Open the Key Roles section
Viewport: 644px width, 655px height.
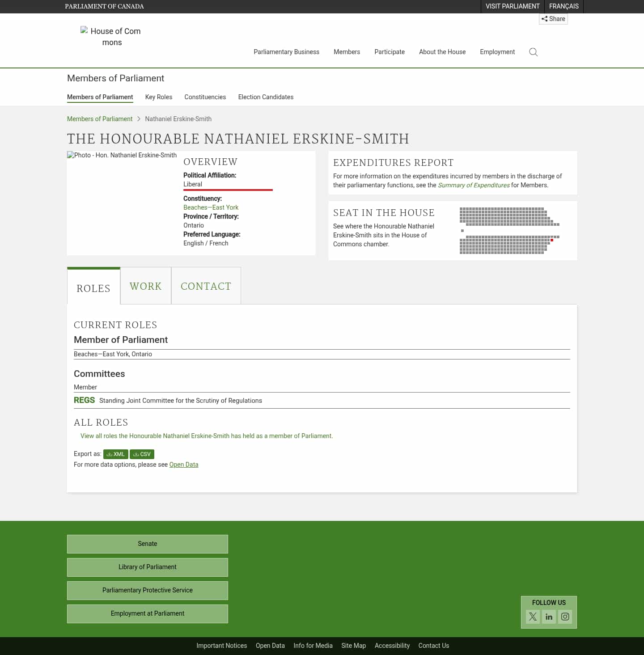158,97
